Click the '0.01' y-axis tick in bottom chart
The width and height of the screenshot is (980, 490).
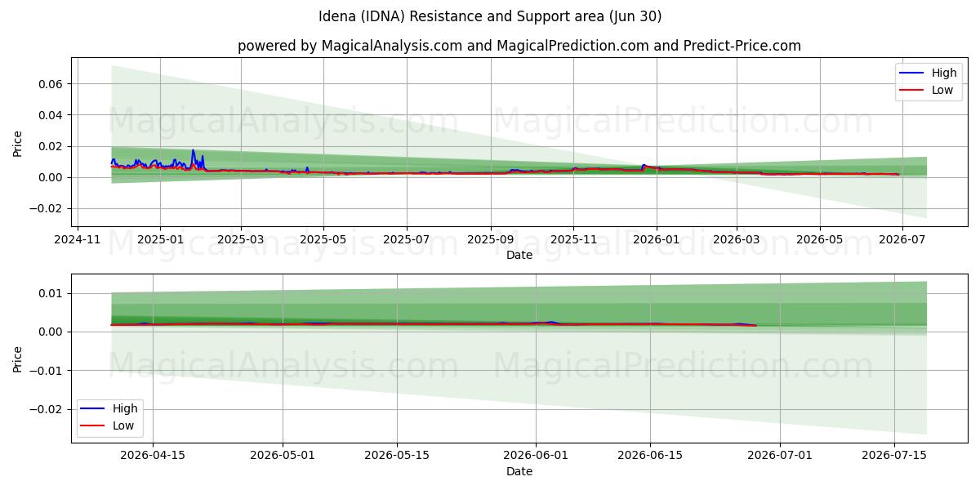tap(51, 293)
